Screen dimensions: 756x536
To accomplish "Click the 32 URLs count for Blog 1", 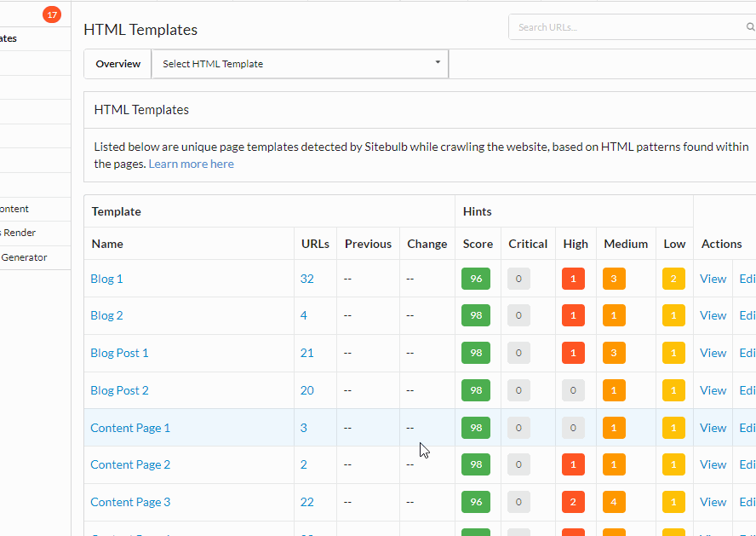I will [307, 279].
